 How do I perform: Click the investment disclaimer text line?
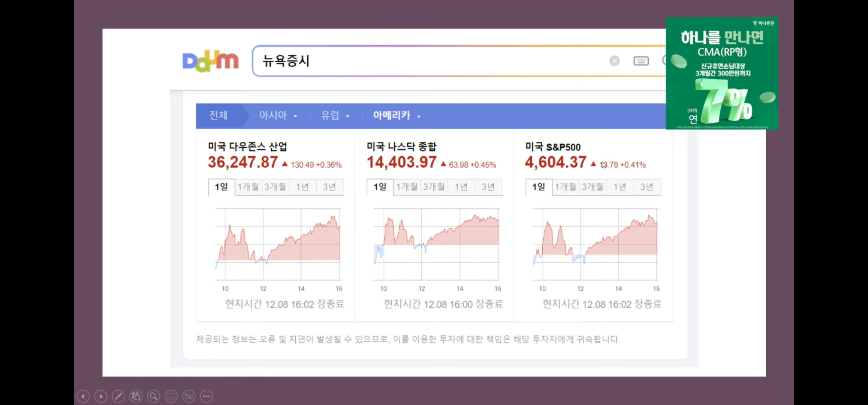coord(408,339)
